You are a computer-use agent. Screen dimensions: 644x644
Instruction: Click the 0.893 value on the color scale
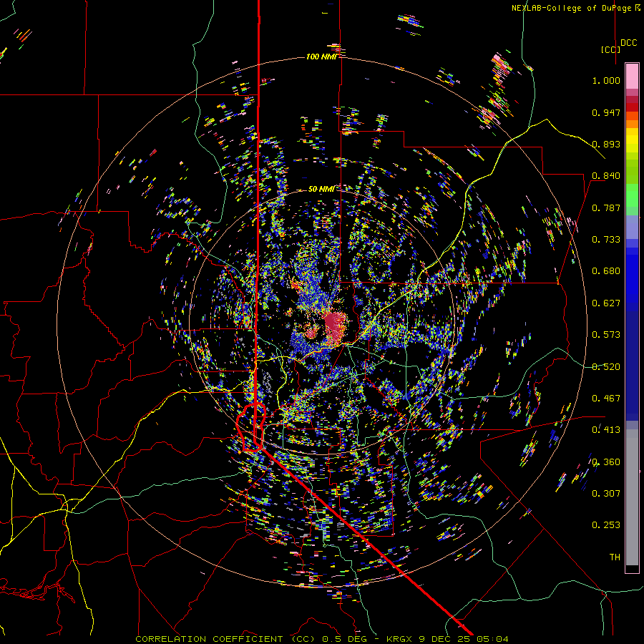(606, 144)
